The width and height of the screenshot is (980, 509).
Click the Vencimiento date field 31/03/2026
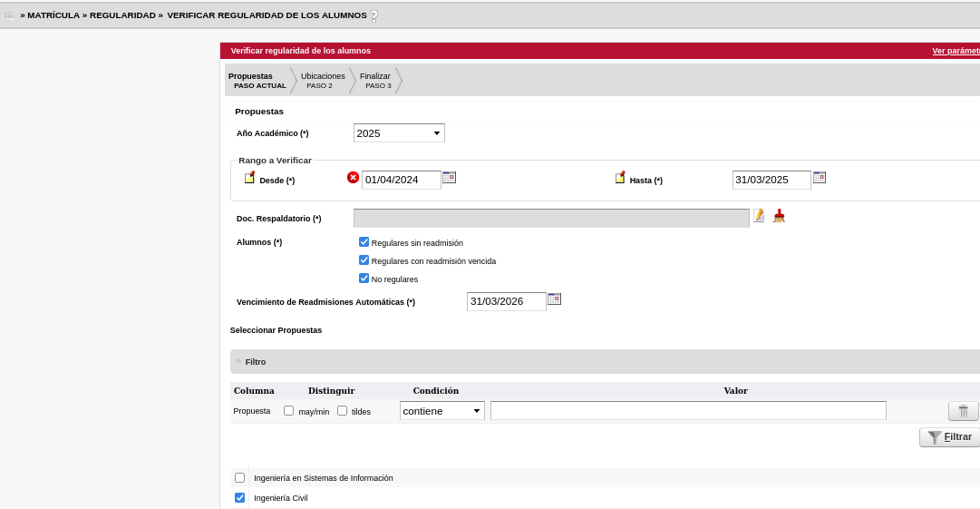pos(506,301)
